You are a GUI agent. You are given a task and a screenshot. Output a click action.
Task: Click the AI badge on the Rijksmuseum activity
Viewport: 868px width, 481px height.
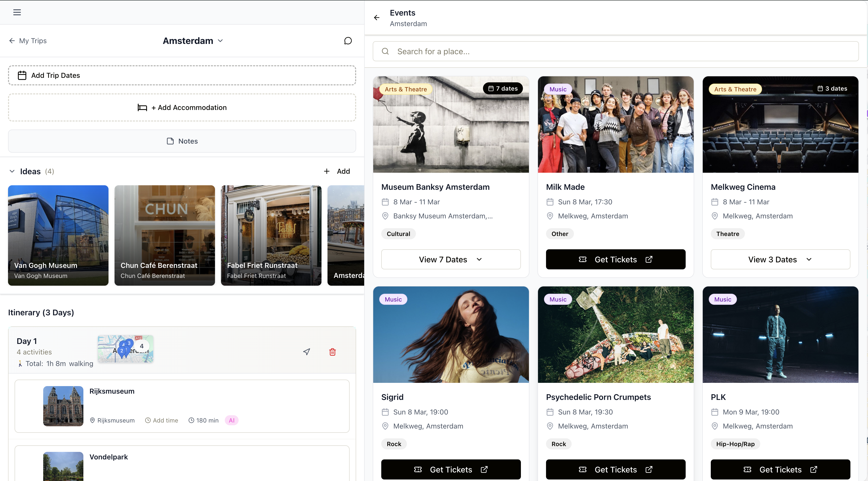tap(232, 420)
